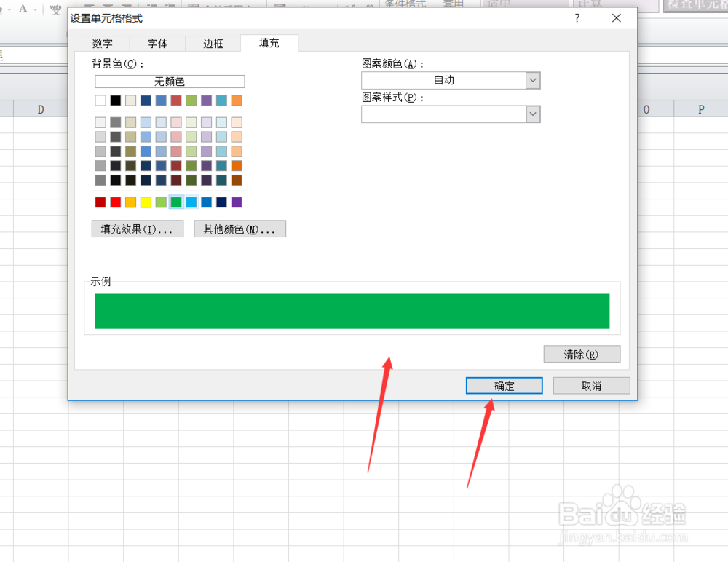Click the phonetic guide 文 icon in ribbon
Viewport: 728px width, 562px height.
(x=56, y=9)
